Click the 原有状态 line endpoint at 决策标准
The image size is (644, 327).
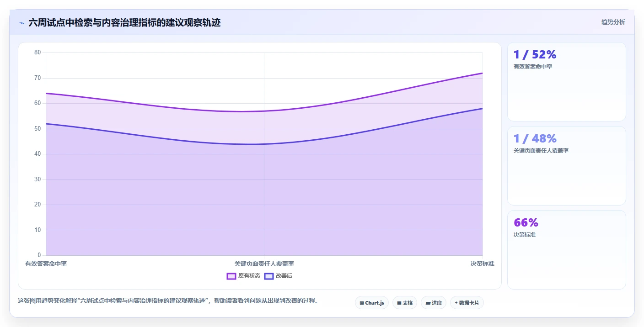pyautogui.click(x=483, y=73)
